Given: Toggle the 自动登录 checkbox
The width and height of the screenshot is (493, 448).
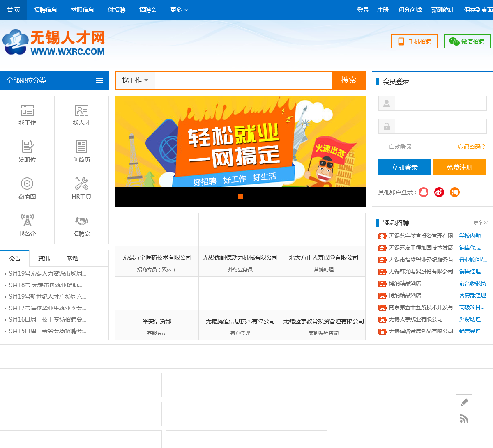Looking at the screenshot, I should 383,147.
